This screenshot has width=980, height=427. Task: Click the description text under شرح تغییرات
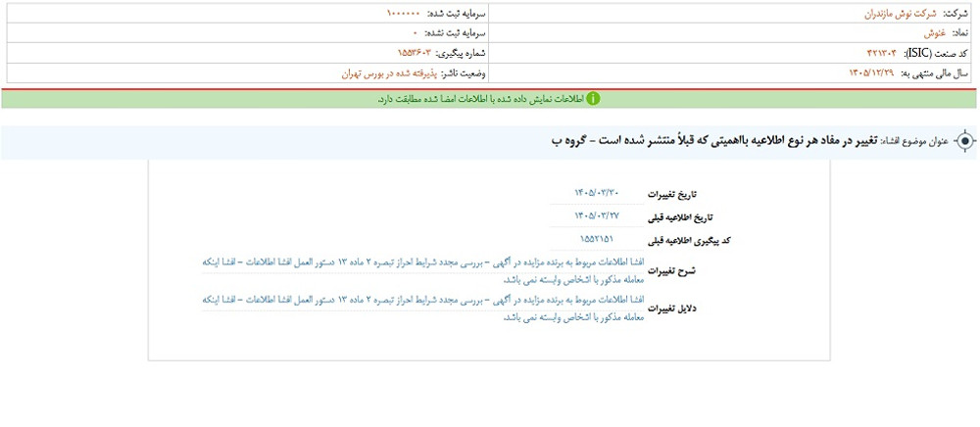[421, 272]
